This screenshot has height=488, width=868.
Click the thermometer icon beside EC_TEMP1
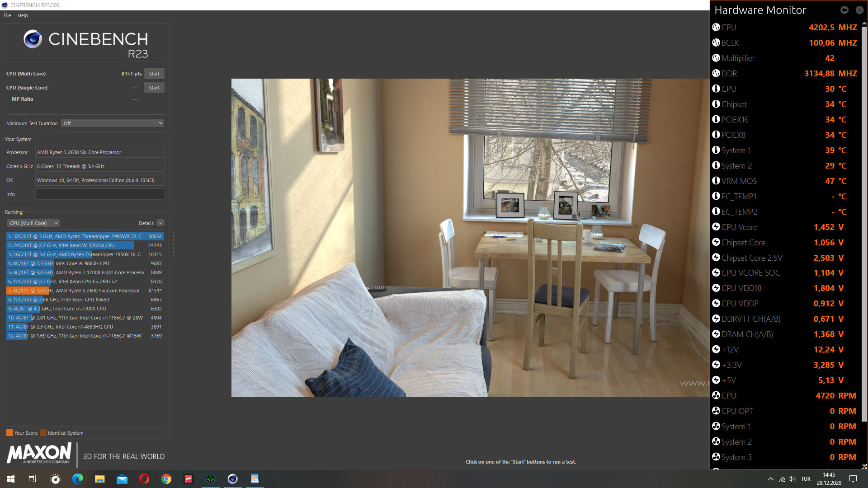coord(716,196)
